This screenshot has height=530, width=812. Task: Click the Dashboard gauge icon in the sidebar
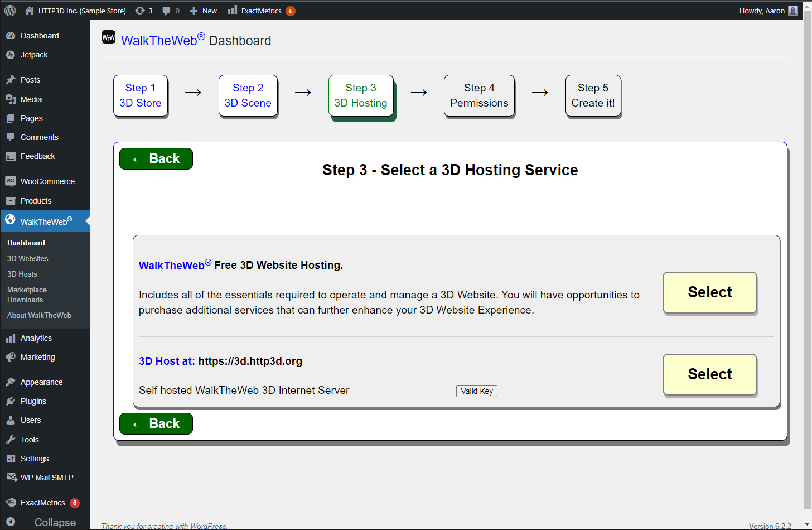(x=11, y=36)
